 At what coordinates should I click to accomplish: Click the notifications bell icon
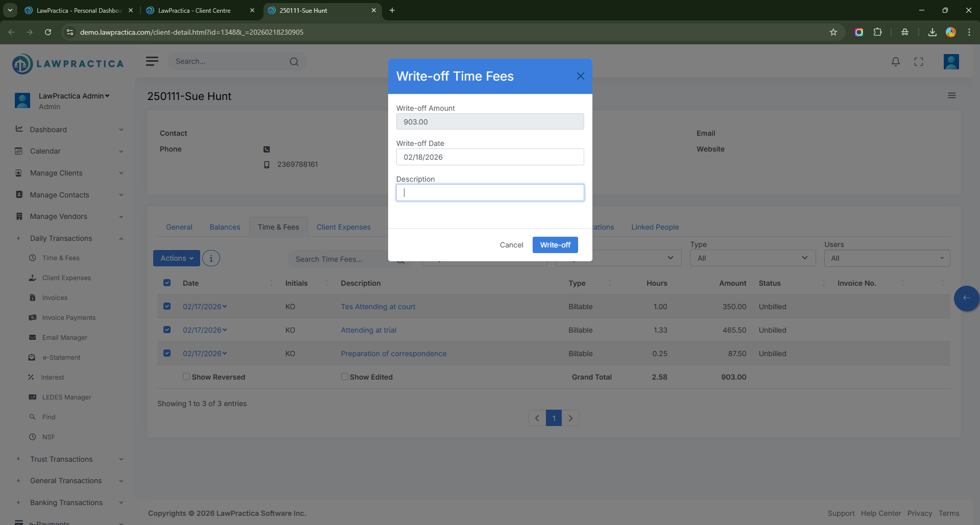[895, 62]
